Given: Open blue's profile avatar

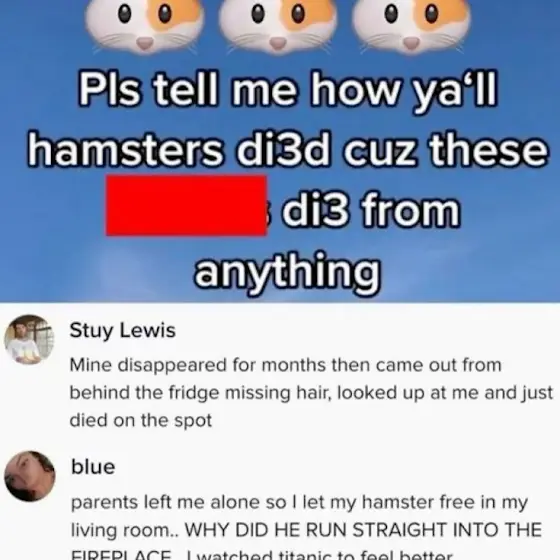Looking at the screenshot, I should coord(30,476).
